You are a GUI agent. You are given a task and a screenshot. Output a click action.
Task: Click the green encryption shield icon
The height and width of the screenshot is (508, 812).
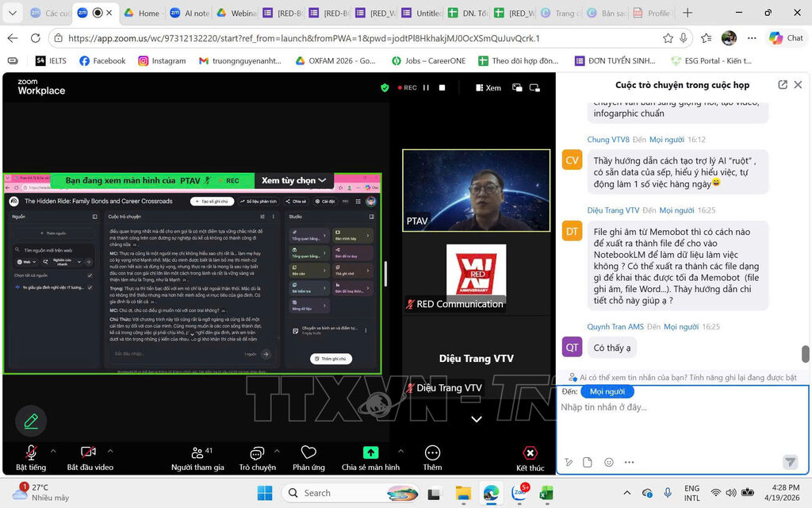coord(385,87)
